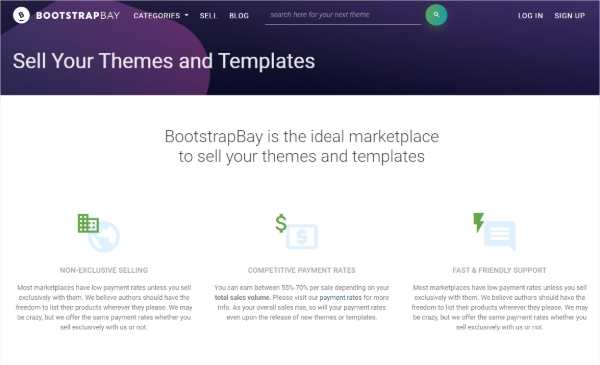Click the Fast & Friendly Support heading
The width and height of the screenshot is (600, 365).
[499, 270]
